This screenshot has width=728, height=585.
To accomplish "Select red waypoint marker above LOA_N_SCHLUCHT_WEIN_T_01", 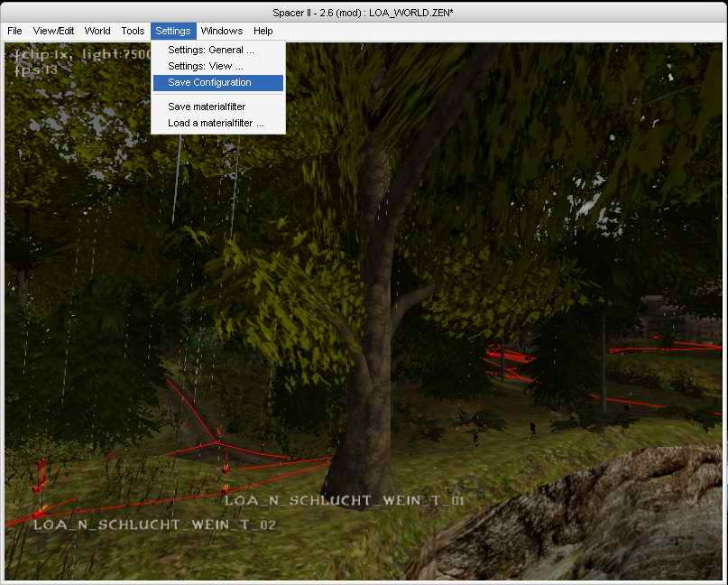I will coord(226,471).
